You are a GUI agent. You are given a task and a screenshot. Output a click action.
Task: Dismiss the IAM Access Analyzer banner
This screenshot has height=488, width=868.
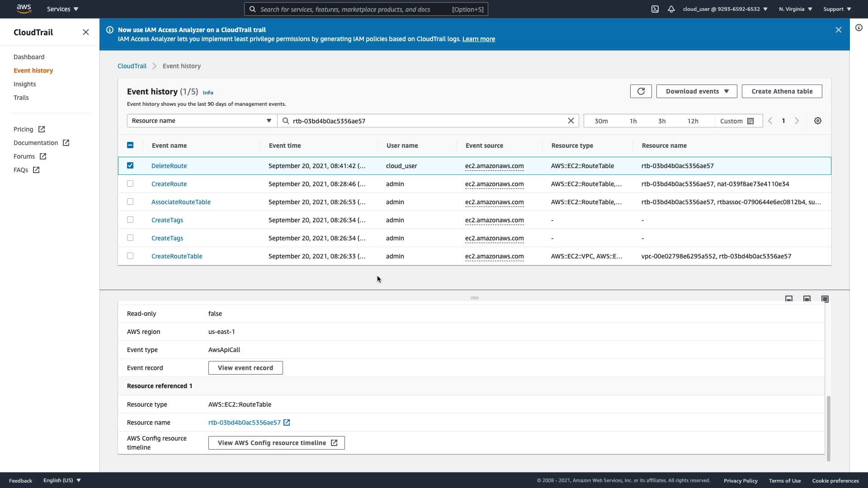(x=838, y=30)
